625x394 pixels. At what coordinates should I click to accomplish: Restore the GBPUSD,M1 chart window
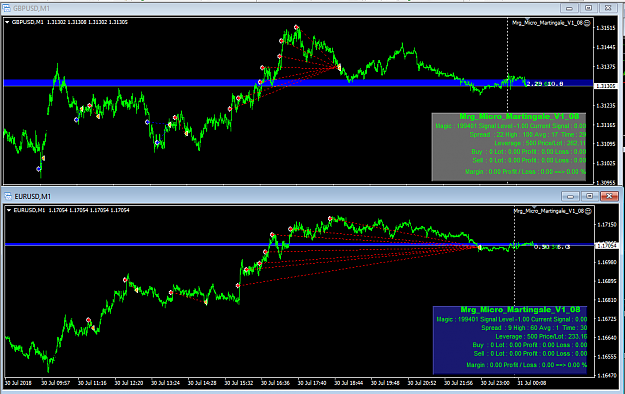point(589,8)
